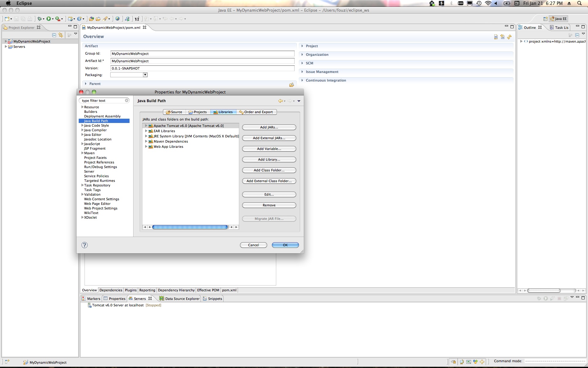Click the Group Id input field

[202, 54]
